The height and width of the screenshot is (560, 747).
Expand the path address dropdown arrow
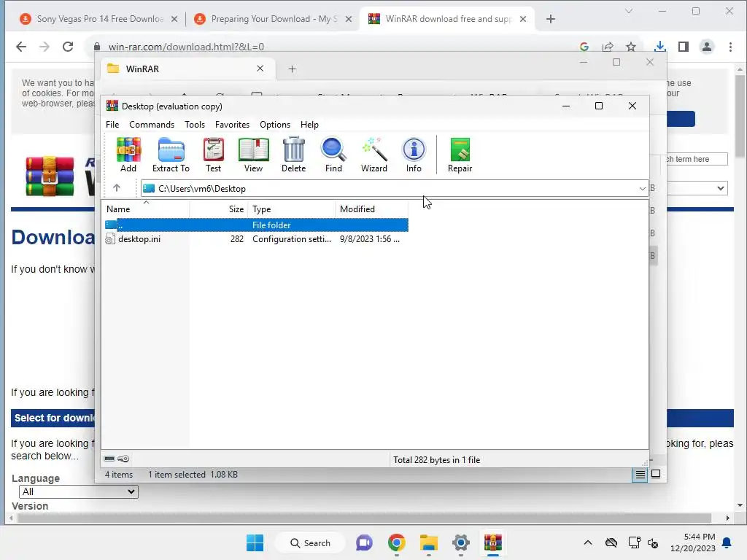point(642,189)
